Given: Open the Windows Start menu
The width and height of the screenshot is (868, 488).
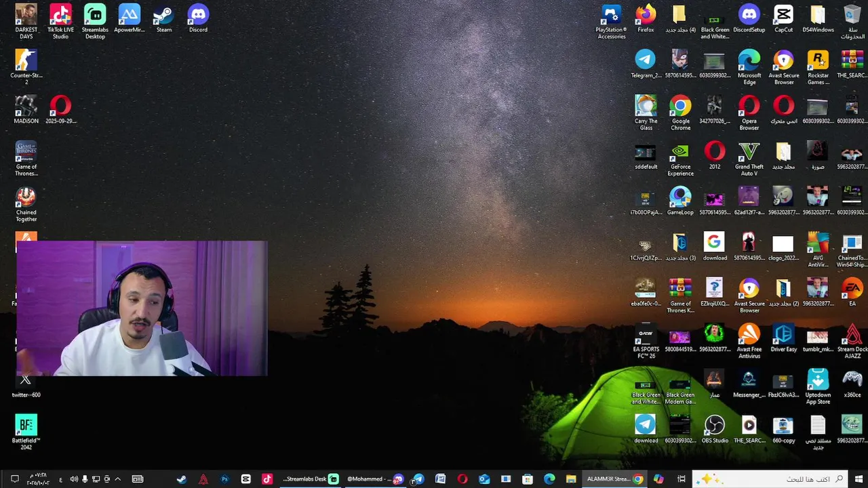Looking at the screenshot, I should [x=858, y=479].
